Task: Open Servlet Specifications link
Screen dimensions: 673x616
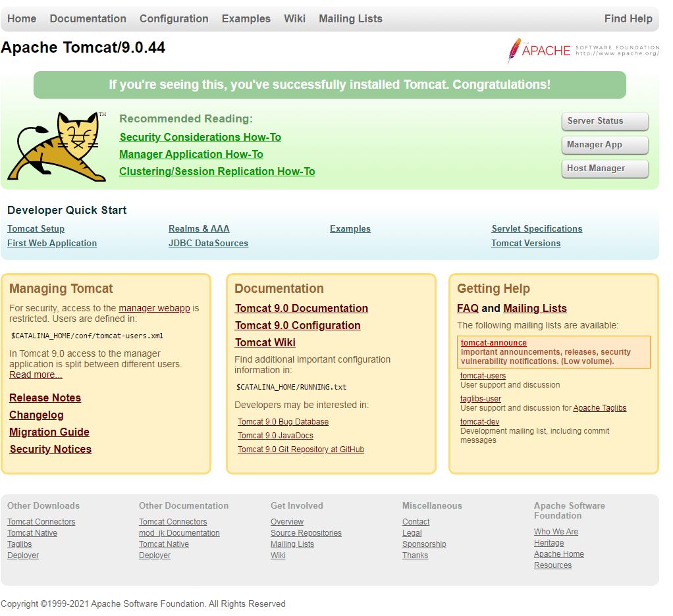Action: (x=537, y=228)
